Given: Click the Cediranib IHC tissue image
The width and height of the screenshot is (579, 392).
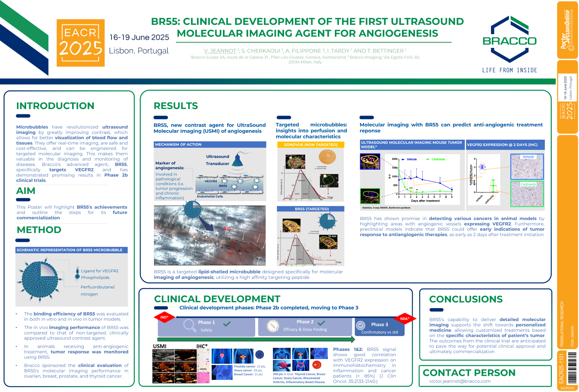Looking at the screenshot, I should (527, 194).
